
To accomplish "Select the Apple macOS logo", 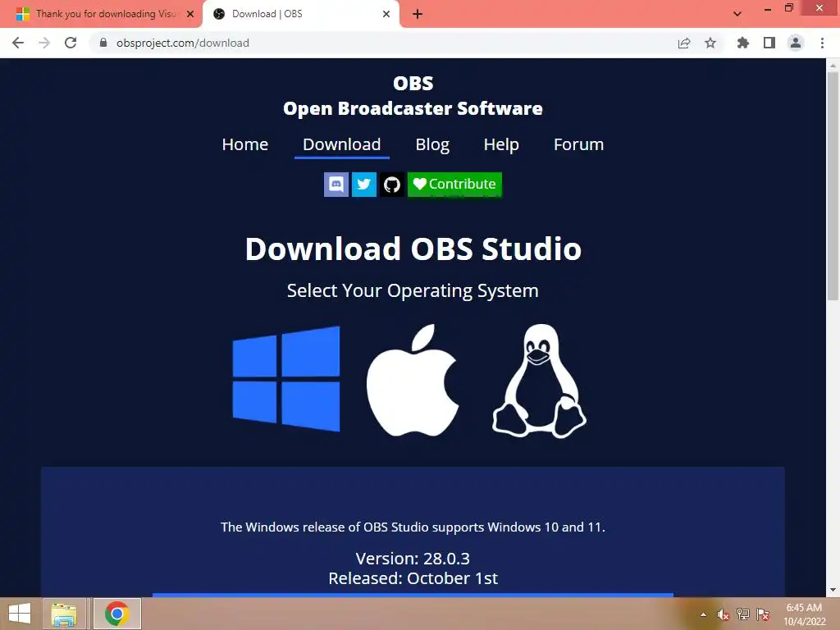I will pyautogui.click(x=413, y=380).
